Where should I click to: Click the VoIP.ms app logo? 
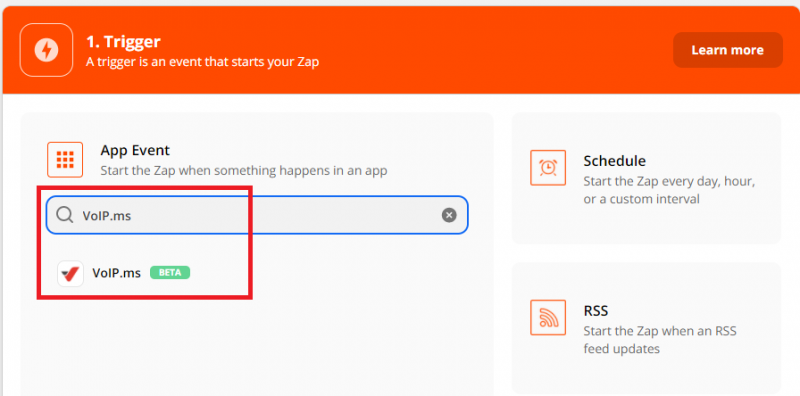(x=70, y=274)
